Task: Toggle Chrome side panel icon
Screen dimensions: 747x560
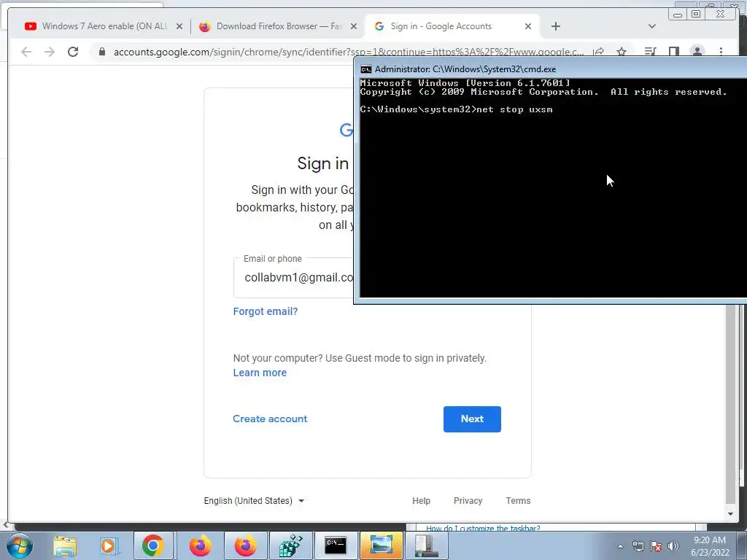Action: pyautogui.click(x=673, y=52)
